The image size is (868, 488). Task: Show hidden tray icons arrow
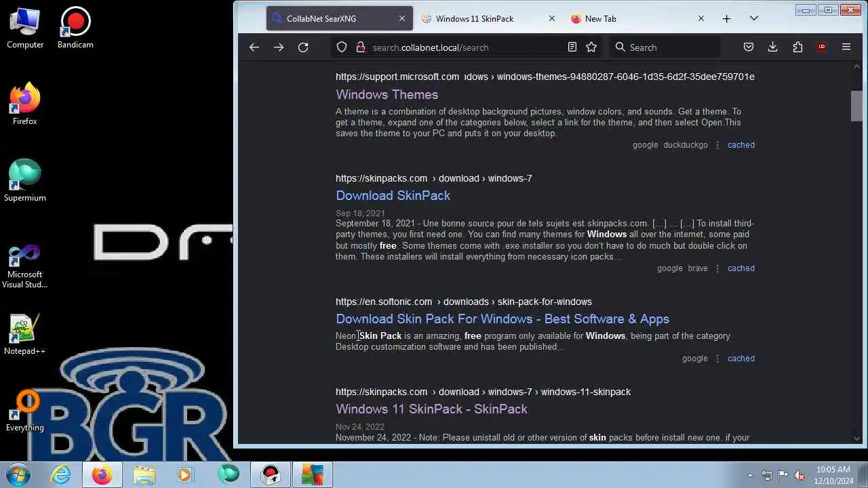pos(750,475)
